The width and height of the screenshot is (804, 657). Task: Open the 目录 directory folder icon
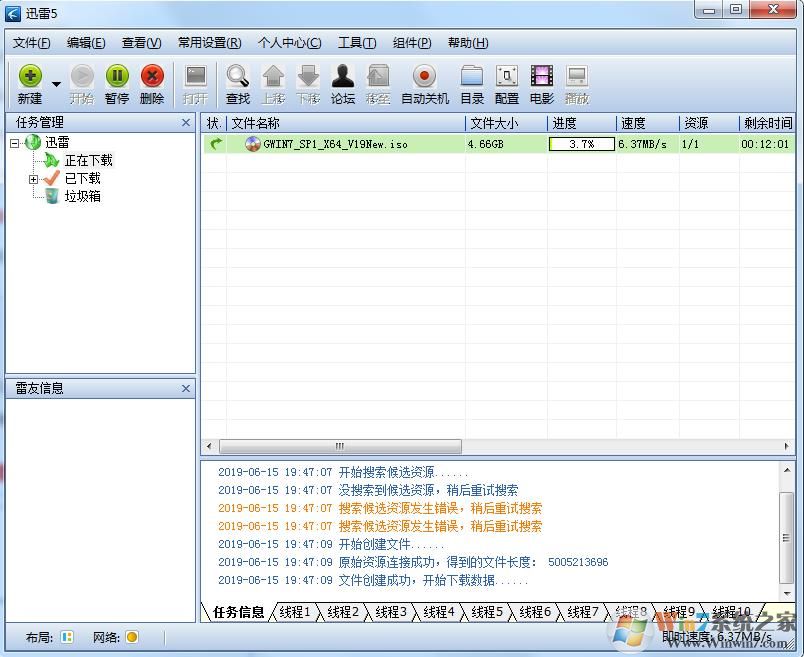(472, 84)
